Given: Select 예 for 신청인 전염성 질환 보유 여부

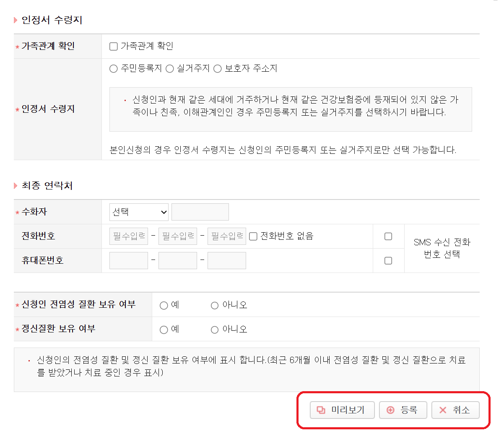Looking at the screenshot, I should tap(164, 305).
